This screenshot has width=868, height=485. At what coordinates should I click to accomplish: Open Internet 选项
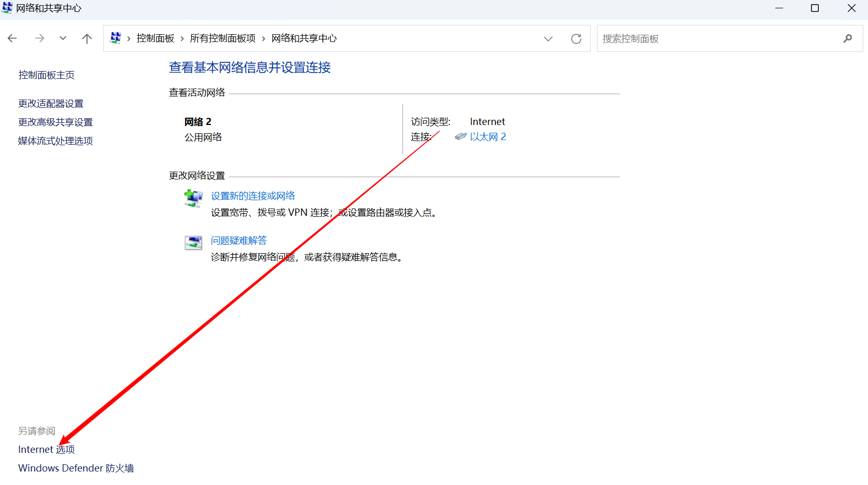point(46,449)
